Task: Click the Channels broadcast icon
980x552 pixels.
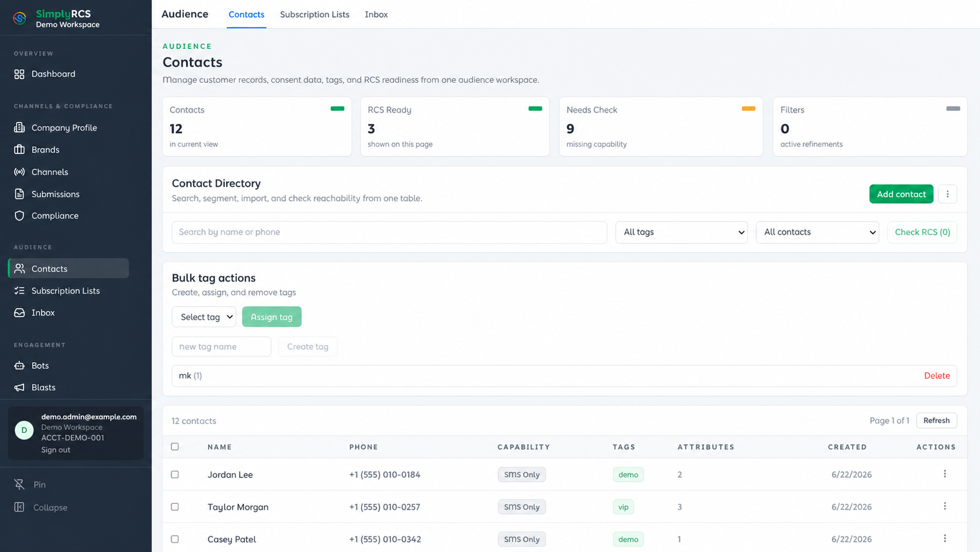Action: point(19,172)
